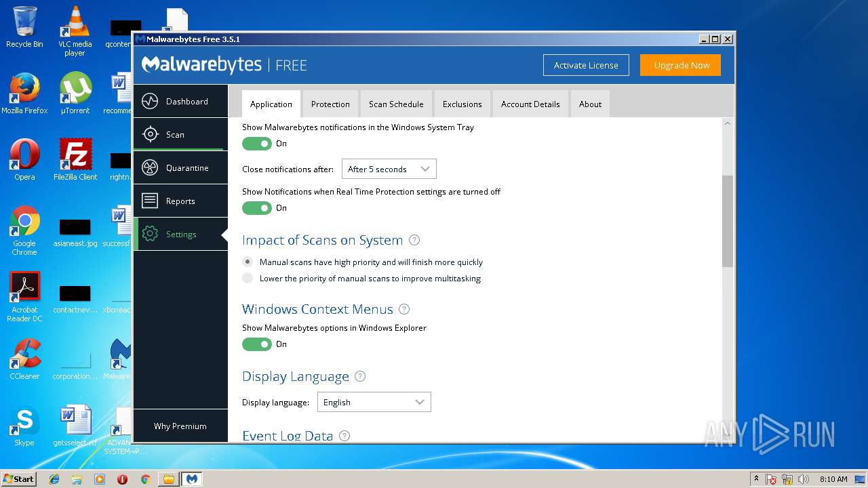Click Impact of Scans on System heading
Screen dimensions: 868x488
[322, 240]
